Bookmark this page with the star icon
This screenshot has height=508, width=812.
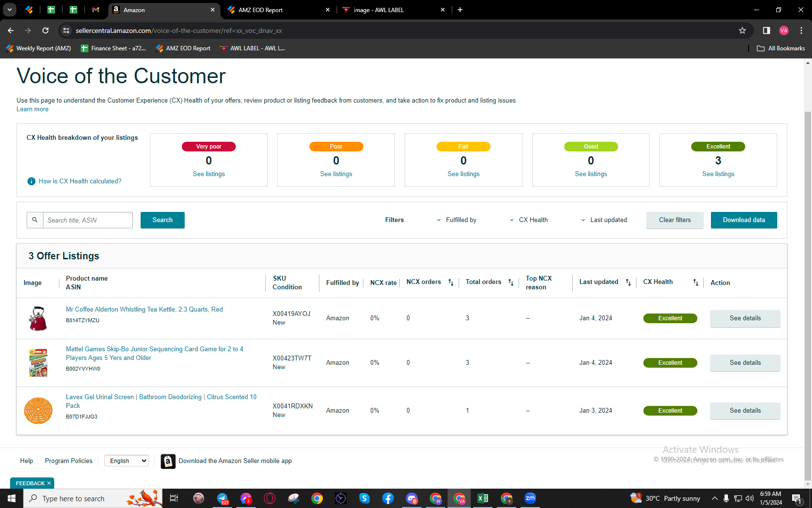tap(742, 30)
